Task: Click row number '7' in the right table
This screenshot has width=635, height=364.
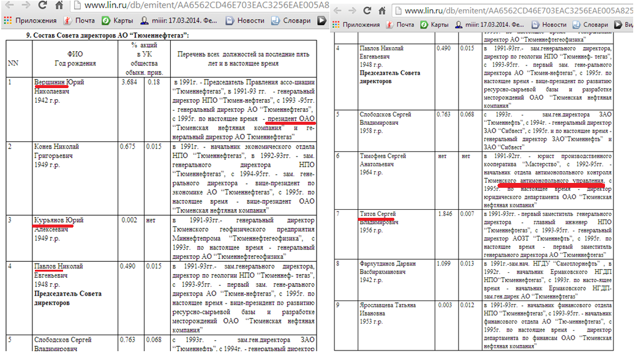Action: pos(338,214)
